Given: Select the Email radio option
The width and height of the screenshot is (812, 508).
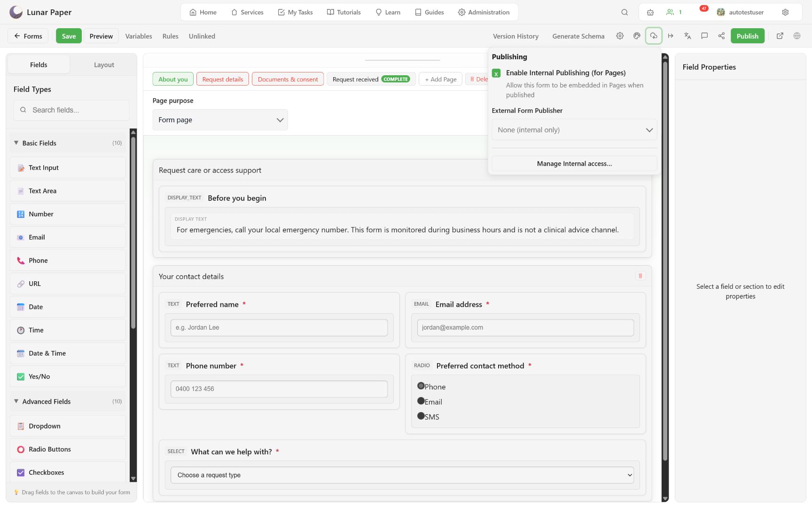Looking at the screenshot, I should 421,401.
